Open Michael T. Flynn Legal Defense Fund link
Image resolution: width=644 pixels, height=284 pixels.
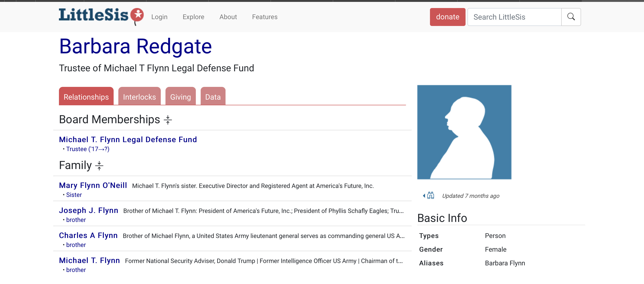pyautogui.click(x=128, y=139)
